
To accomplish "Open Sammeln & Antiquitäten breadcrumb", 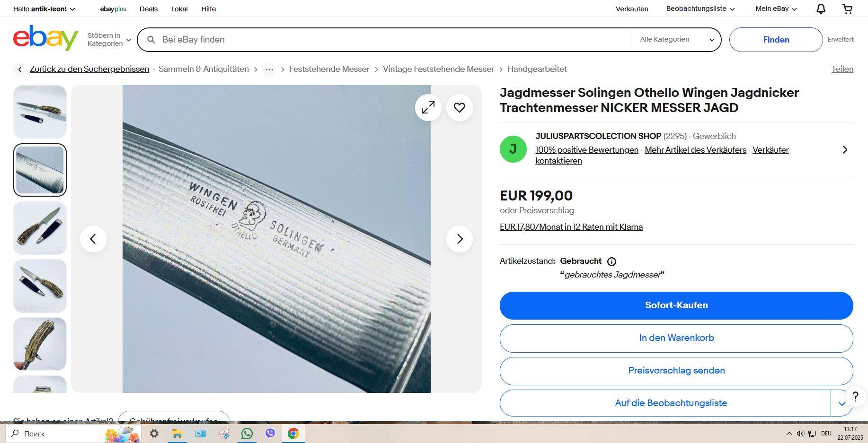I will (204, 69).
